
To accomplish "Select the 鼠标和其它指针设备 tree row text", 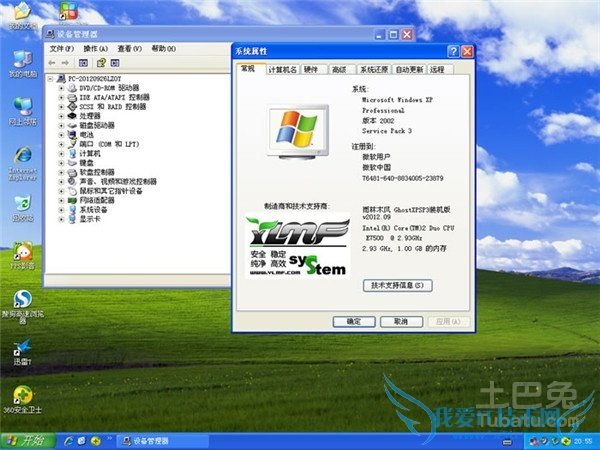I will pos(111,191).
